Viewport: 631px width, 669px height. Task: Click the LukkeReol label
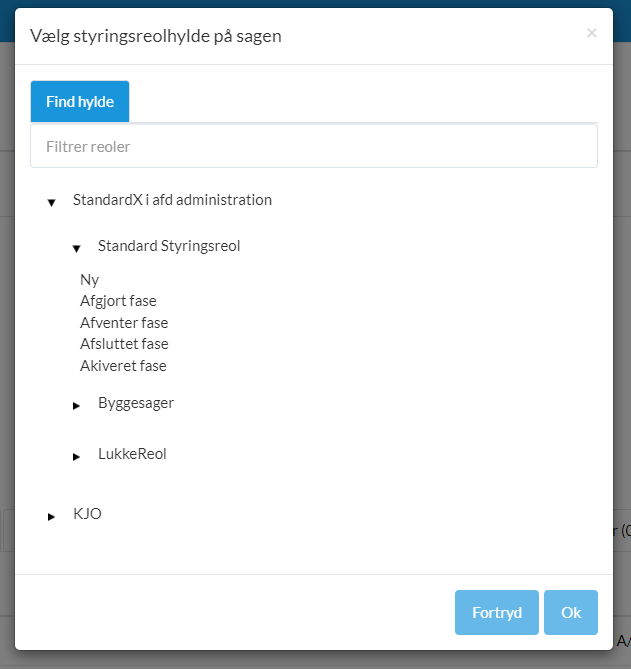132,454
